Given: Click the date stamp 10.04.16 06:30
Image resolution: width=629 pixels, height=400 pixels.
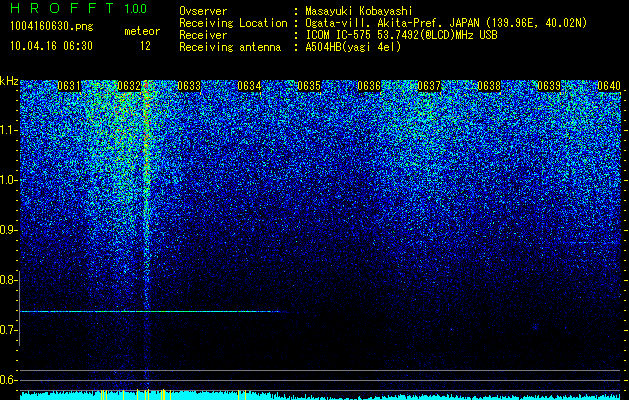Looking at the screenshot, I should pyautogui.click(x=51, y=46).
